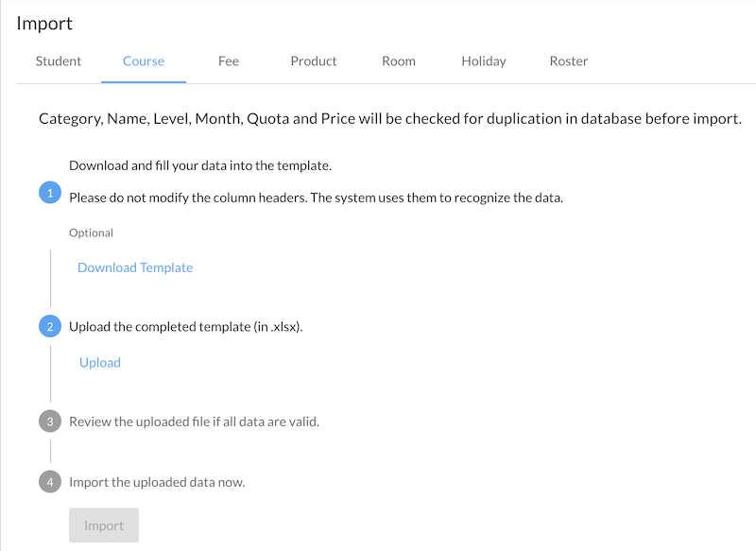756x551 pixels.
Task: Click the 'Optional' label under step 1
Action: tap(91, 232)
